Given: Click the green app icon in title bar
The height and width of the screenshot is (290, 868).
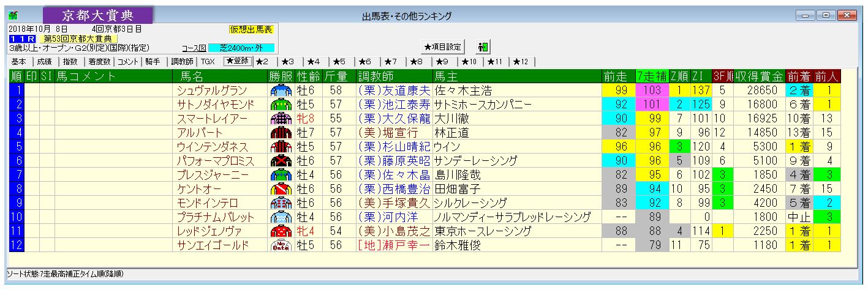Looking at the screenshot, I should (13, 15).
